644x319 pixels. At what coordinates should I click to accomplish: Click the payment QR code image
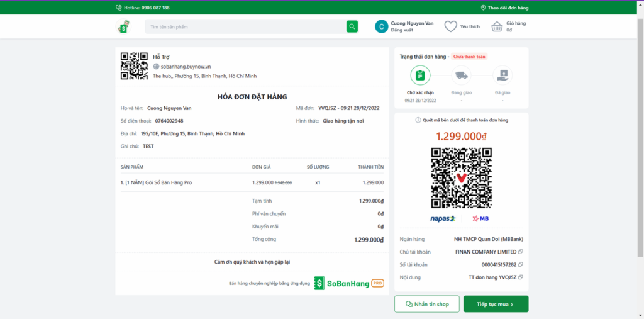click(x=461, y=178)
